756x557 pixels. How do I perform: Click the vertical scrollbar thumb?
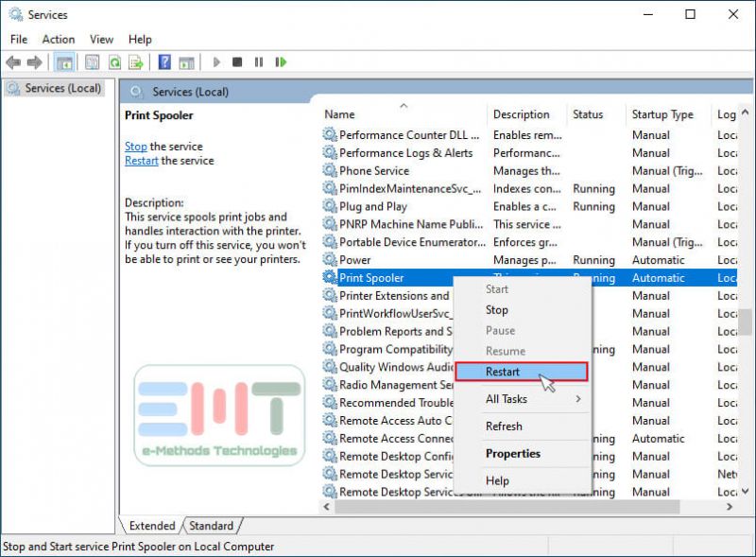coord(746,321)
